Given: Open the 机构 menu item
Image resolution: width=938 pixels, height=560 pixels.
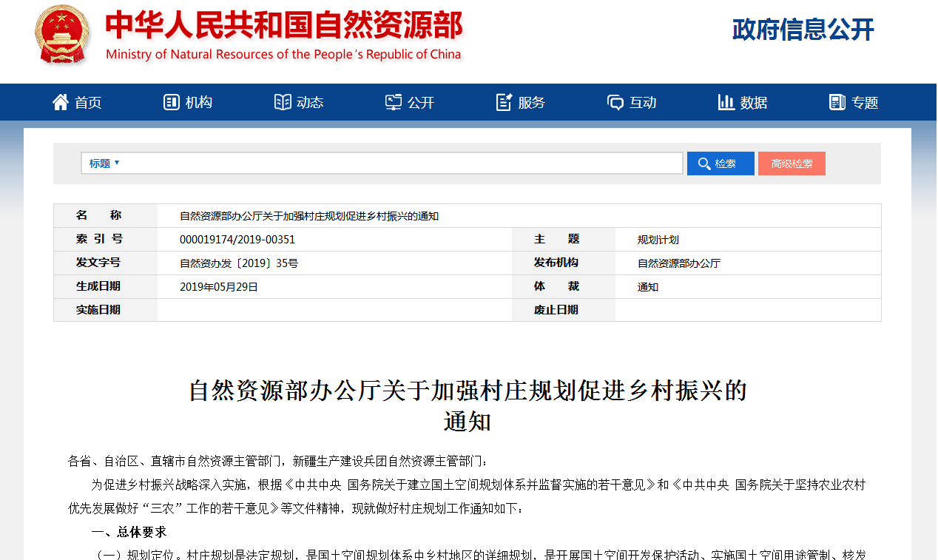Looking at the screenshot, I should point(199,103).
